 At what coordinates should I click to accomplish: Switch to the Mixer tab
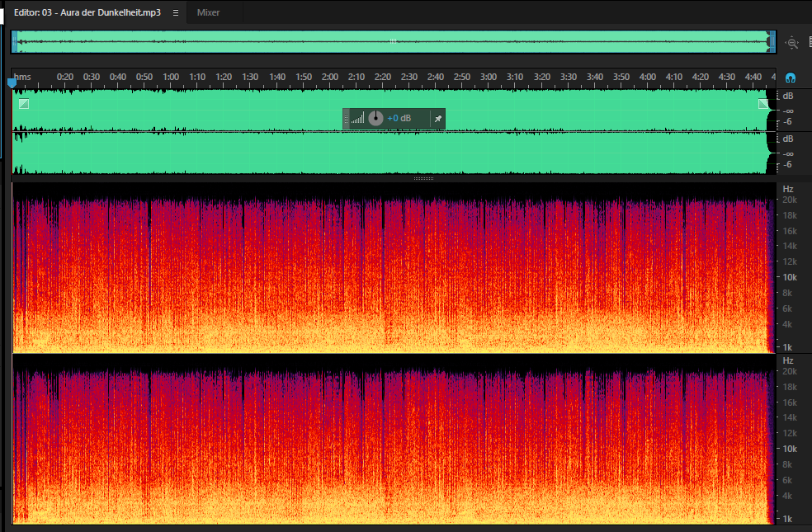pyautogui.click(x=208, y=12)
